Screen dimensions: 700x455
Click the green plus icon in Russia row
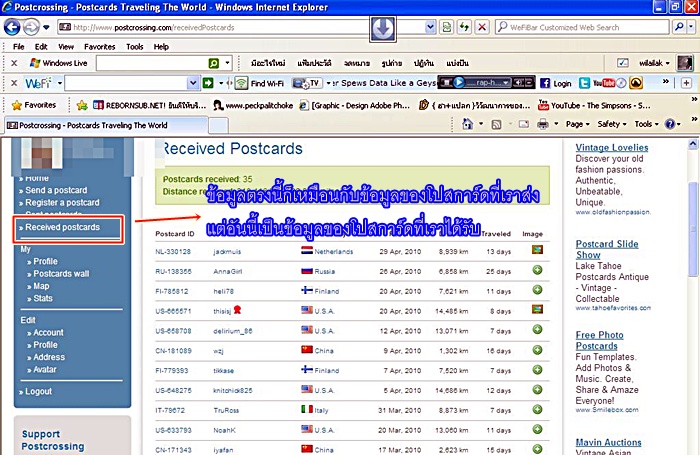coord(538,270)
